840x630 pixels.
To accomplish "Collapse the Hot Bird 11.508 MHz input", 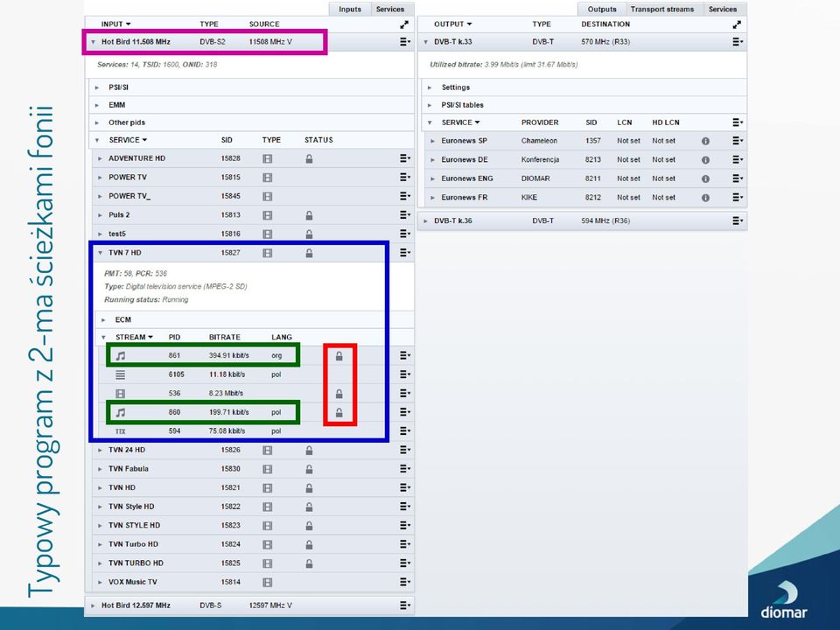I will pos(94,42).
